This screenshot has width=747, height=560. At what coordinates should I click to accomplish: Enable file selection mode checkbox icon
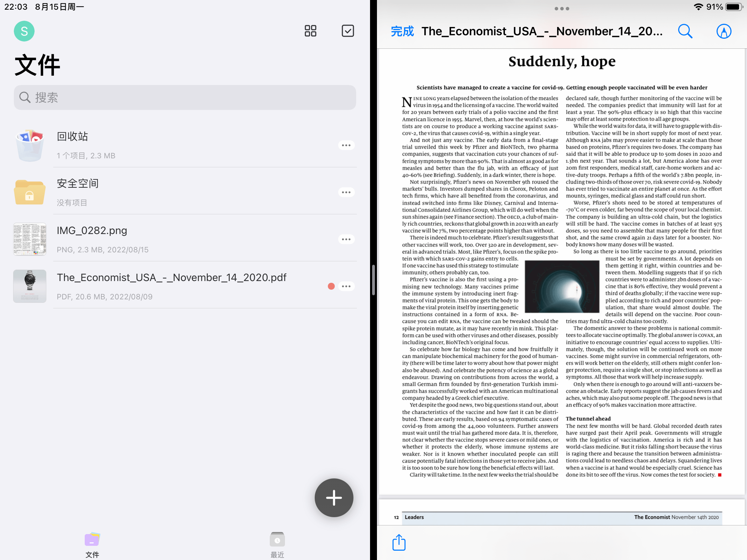tap(348, 31)
